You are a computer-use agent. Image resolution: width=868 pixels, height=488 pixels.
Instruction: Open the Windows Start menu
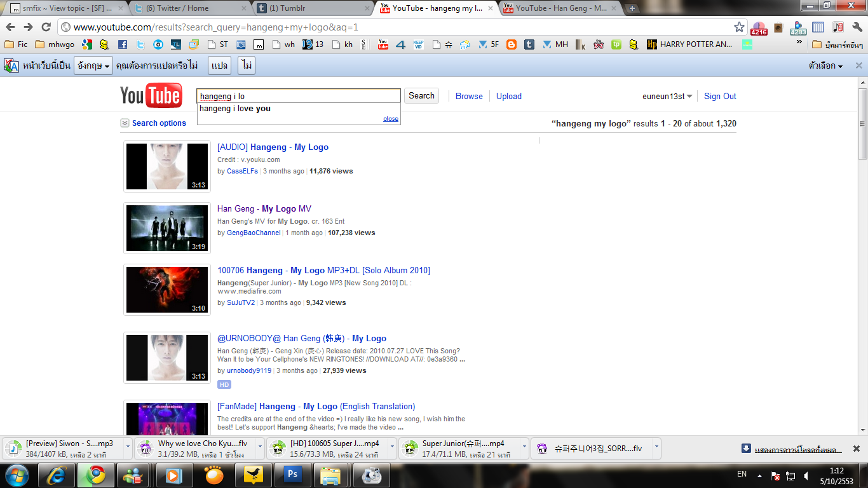16,475
